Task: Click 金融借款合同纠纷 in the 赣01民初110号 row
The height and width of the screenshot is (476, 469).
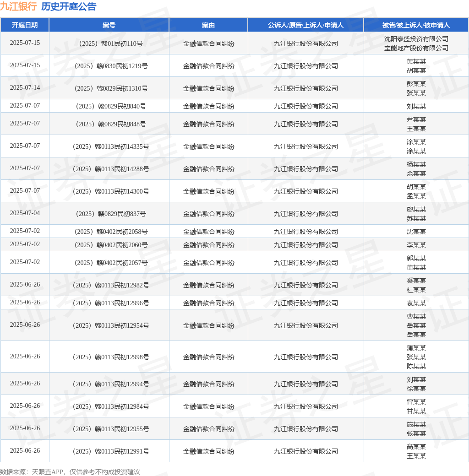Action: tap(208, 44)
